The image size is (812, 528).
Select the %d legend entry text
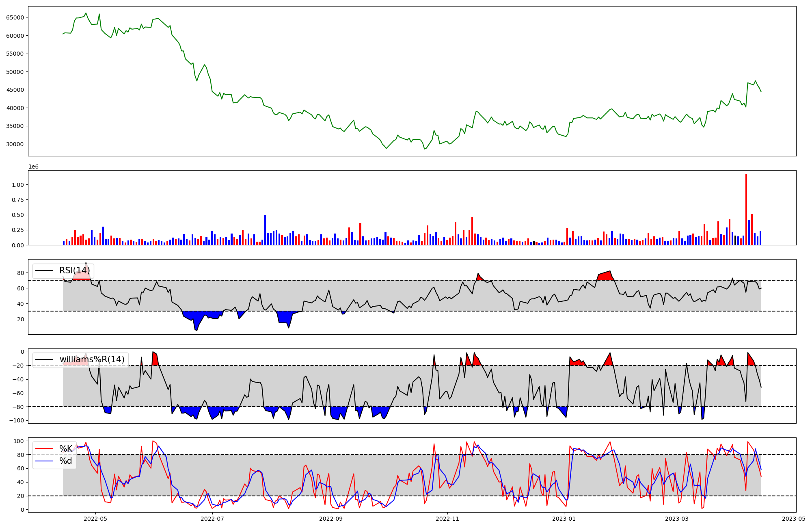[x=66, y=461]
